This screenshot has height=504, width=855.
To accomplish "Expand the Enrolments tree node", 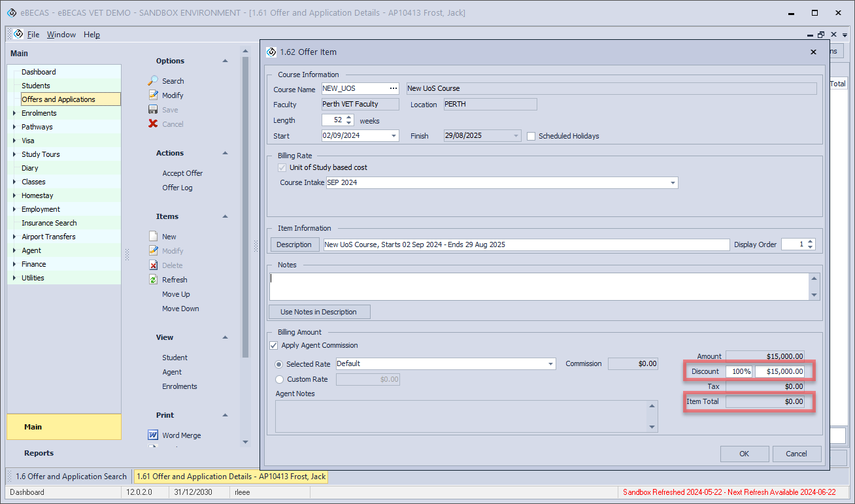I will coord(14,113).
